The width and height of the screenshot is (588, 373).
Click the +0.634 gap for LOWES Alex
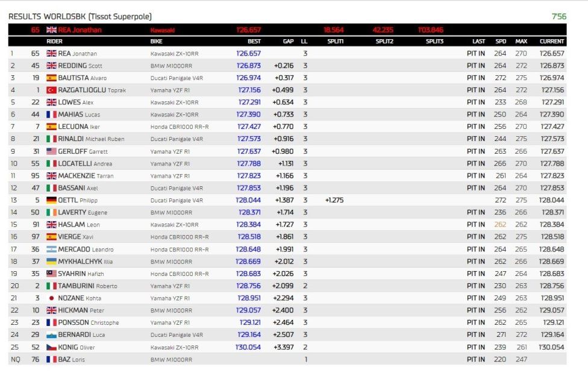283,102
